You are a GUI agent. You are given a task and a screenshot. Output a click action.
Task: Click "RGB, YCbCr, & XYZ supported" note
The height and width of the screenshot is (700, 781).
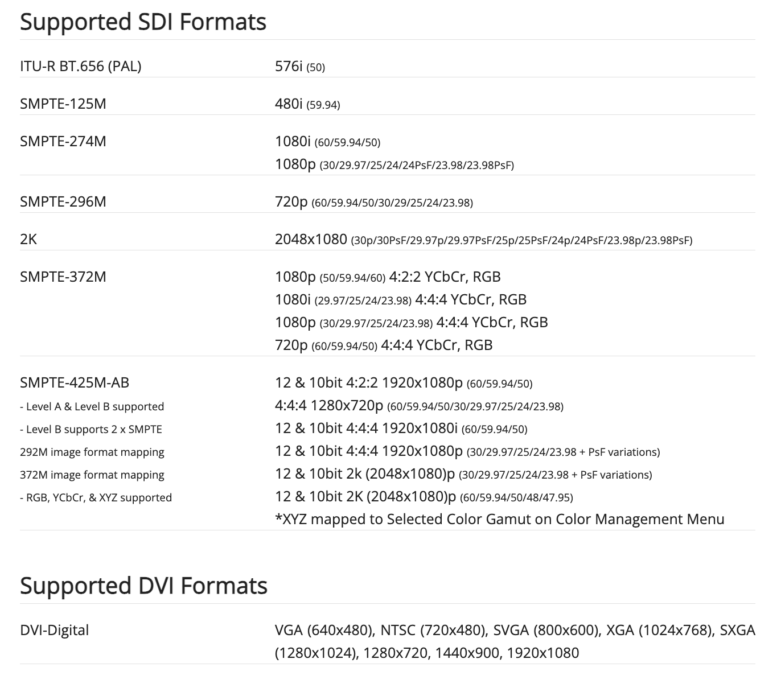96,497
